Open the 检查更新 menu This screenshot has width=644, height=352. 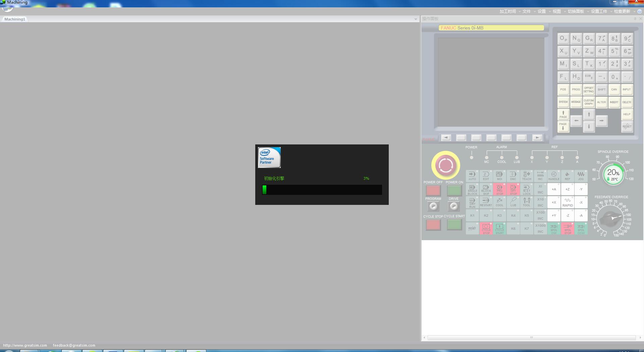(625, 11)
